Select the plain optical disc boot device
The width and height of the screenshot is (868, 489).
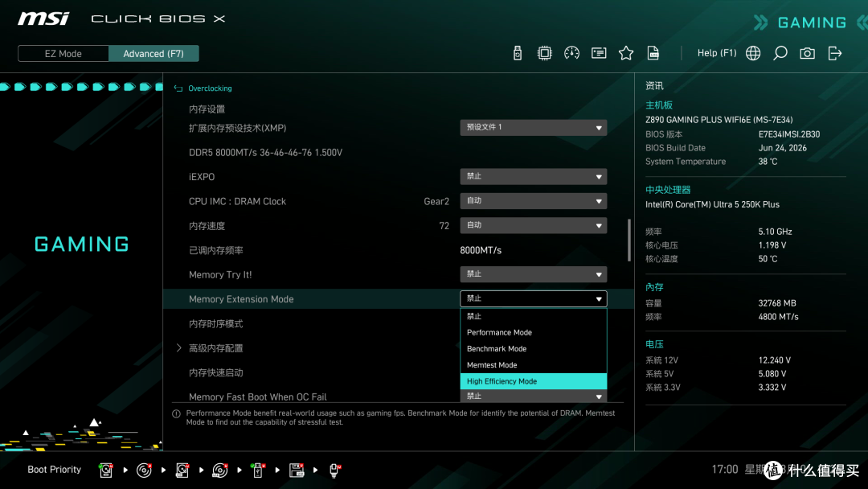click(144, 471)
